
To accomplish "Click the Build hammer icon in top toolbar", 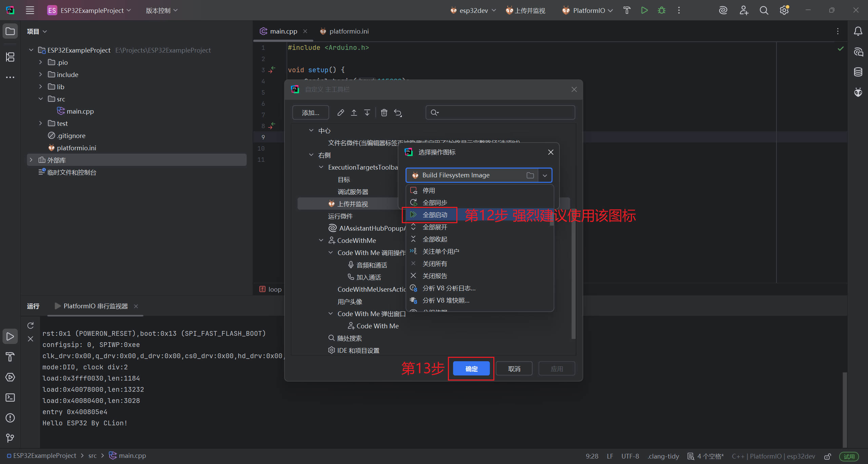I will click(627, 11).
